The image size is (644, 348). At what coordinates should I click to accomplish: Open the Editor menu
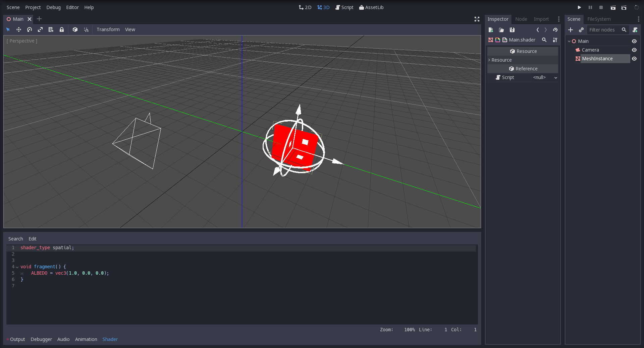pyautogui.click(x=72, y=7)
